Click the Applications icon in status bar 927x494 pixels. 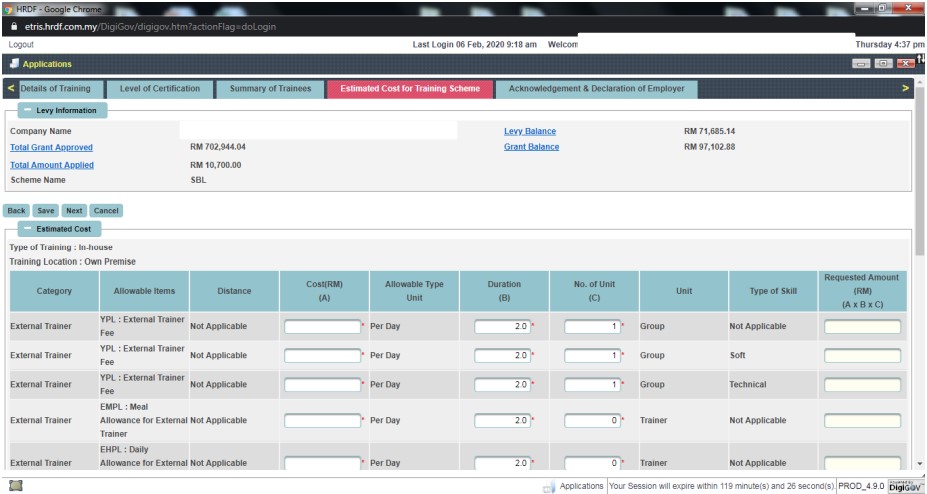click(x=548, y=487)
